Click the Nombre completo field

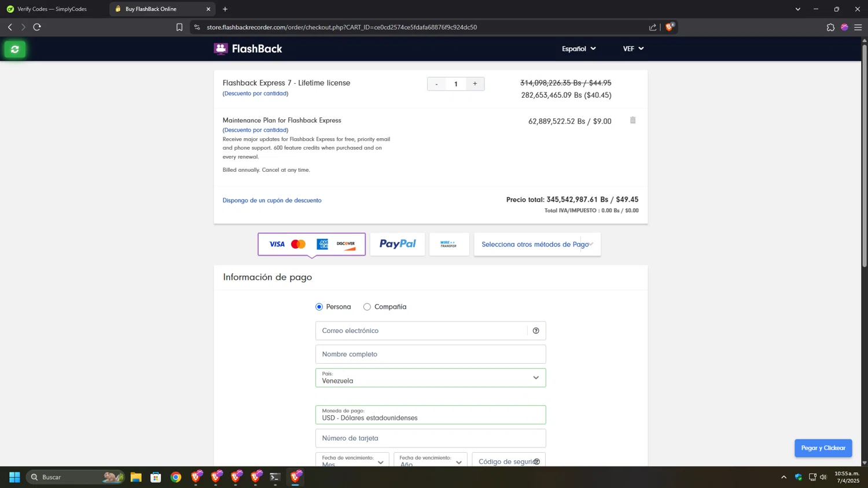click(431, 354)
